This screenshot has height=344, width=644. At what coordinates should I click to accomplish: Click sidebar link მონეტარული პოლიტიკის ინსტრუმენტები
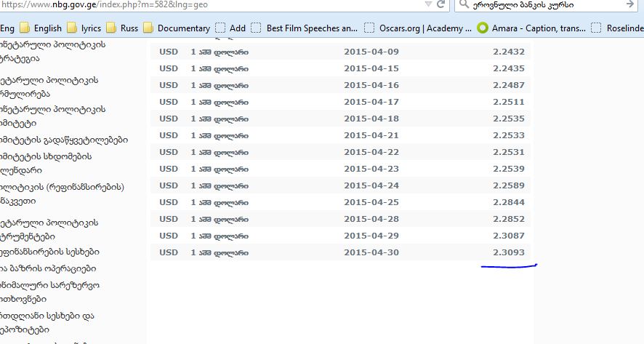pyautogui.click(x=49, y=229)
